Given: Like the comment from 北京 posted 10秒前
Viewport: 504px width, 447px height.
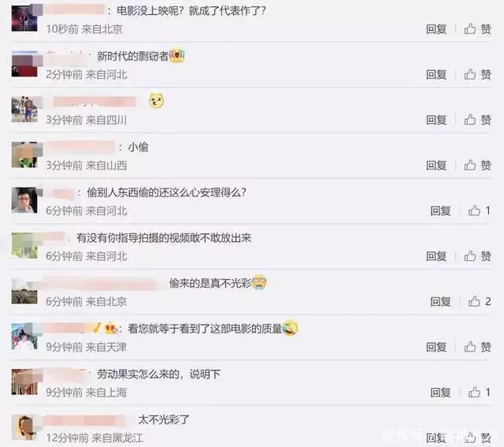Looking at the screenshot, I should [477, 29].
